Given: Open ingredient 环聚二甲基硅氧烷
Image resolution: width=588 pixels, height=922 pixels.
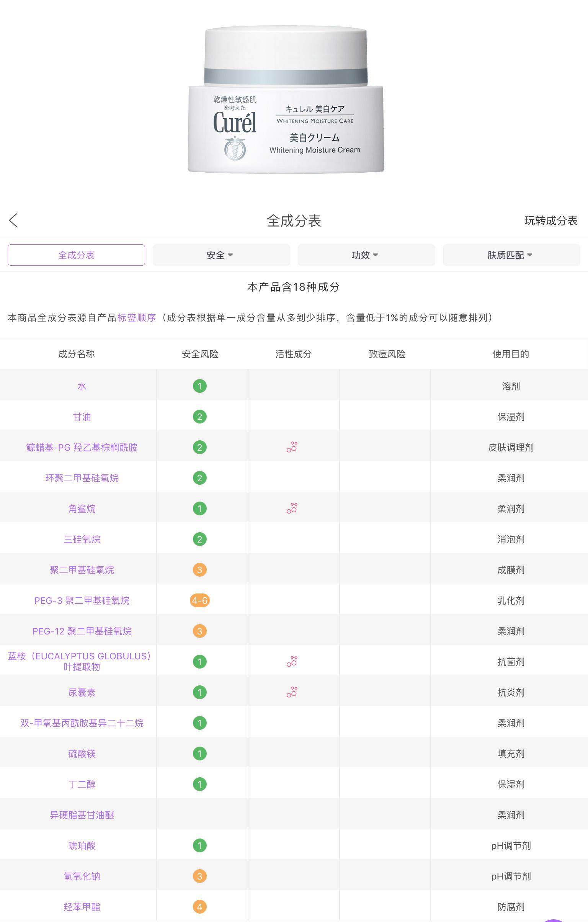Looking at the screenshot, I should click(x=82, y=478).
